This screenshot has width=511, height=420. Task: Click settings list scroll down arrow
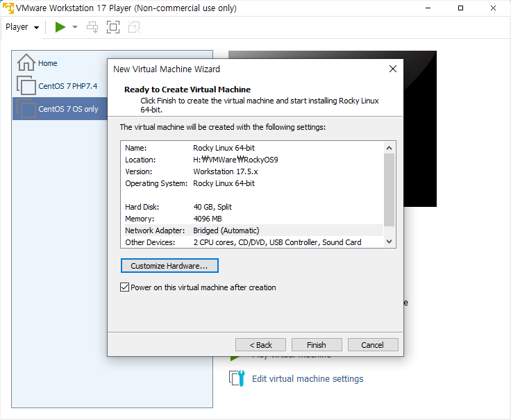pos(389,242)
